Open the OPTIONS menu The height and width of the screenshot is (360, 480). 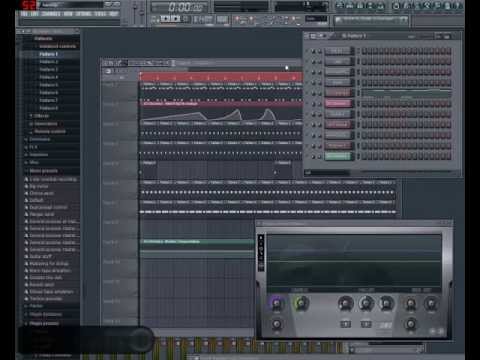(83, 14)
